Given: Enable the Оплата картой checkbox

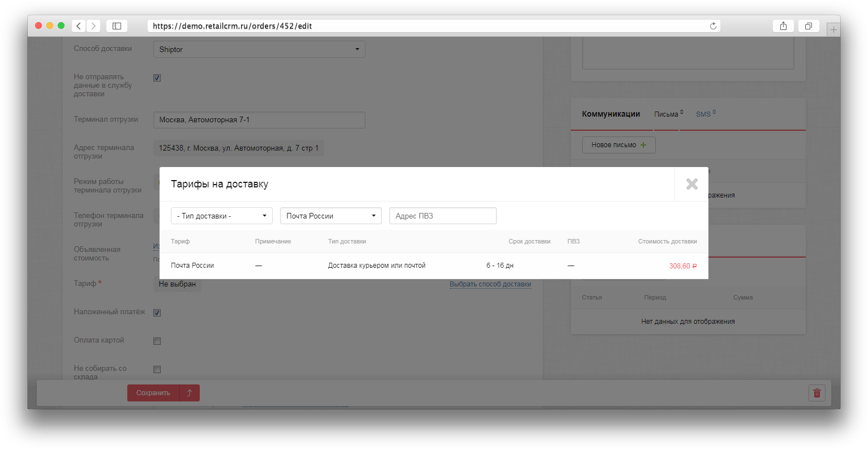Looking at the screenshot, I should tap(157, 341).
